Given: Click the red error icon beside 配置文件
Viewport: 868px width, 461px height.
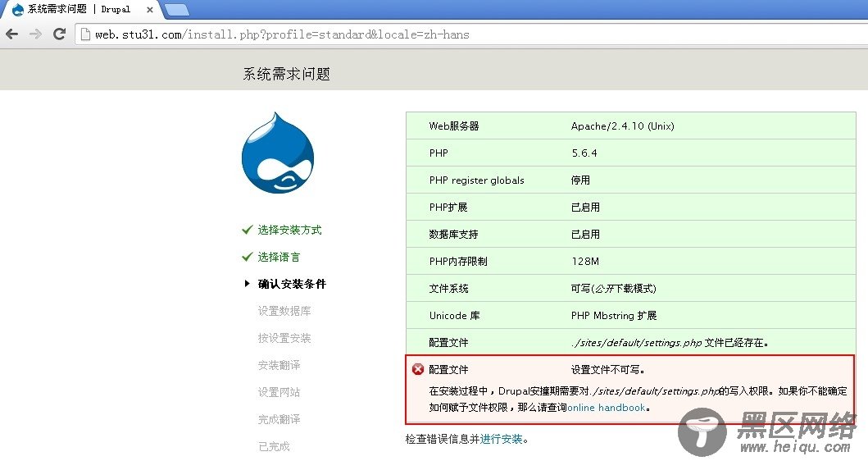Looking at the screenshot, I should (x=418, y=369).
